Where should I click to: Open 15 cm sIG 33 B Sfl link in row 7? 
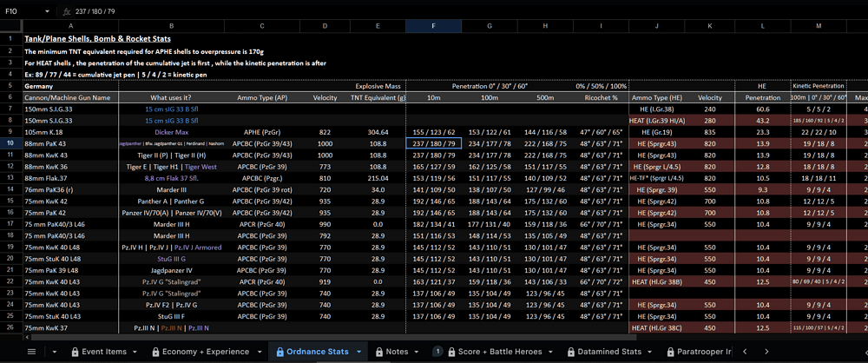pyautogui.click(x=171, y=109)
